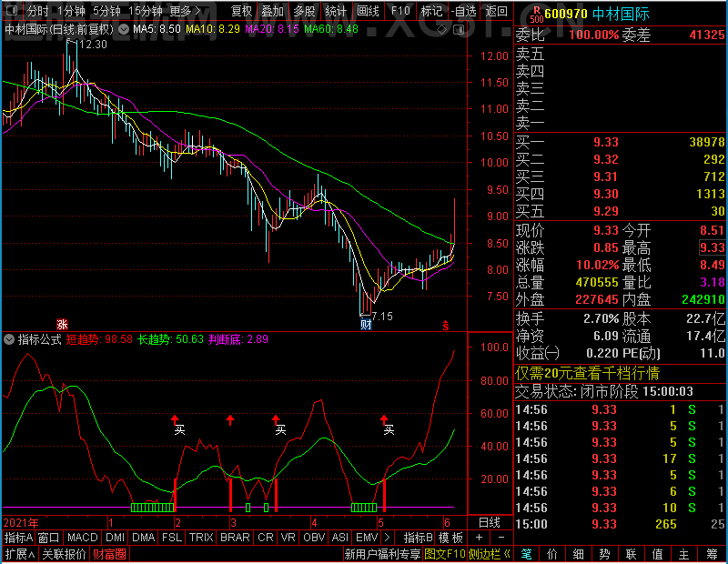Open the 复权 menu
Screen dimensions: 728x564
point(241,11)
